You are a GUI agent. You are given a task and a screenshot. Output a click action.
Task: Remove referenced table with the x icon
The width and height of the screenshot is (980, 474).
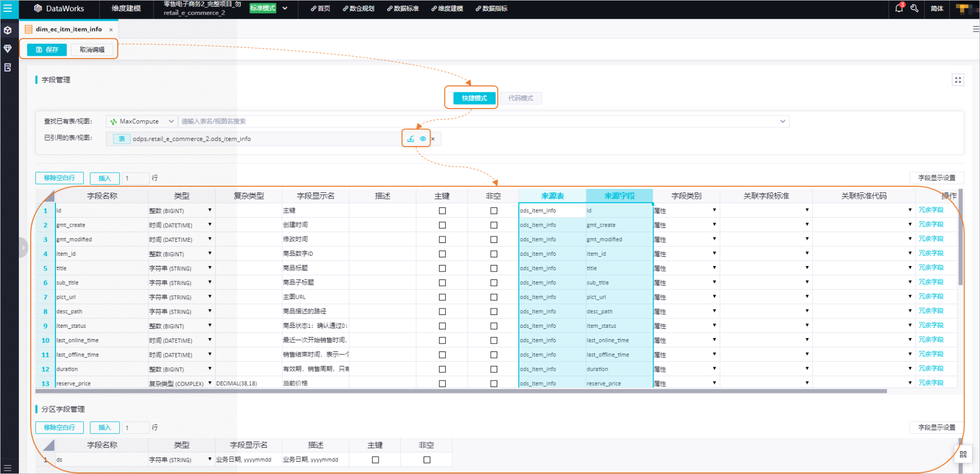point(433,139)
